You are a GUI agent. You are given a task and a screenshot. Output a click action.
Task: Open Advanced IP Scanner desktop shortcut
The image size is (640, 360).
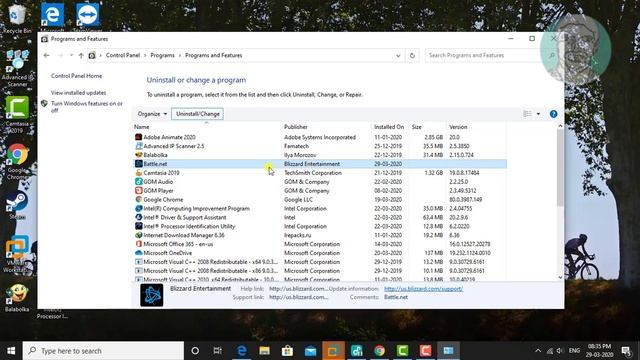coord(17,68)
